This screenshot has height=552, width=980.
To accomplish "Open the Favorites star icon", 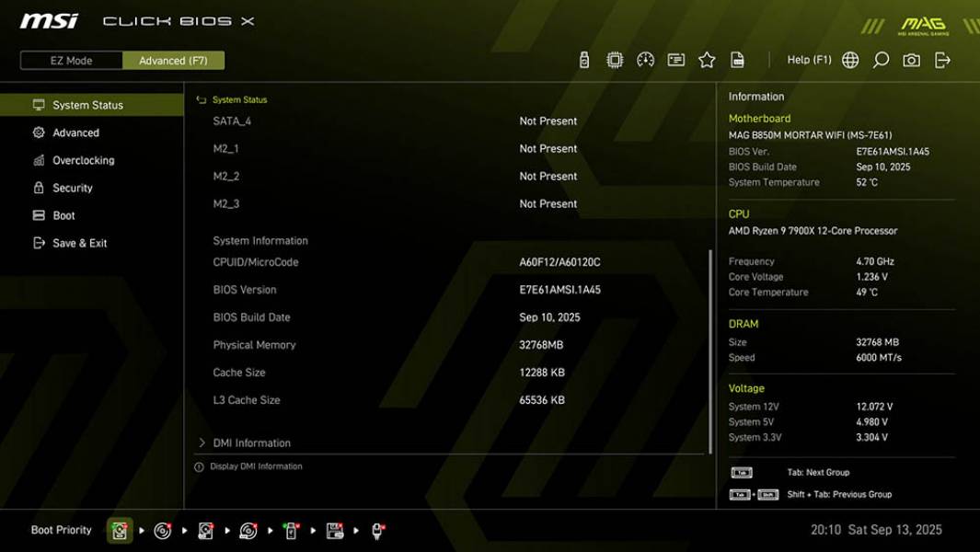I will click(x=708, y=59).
